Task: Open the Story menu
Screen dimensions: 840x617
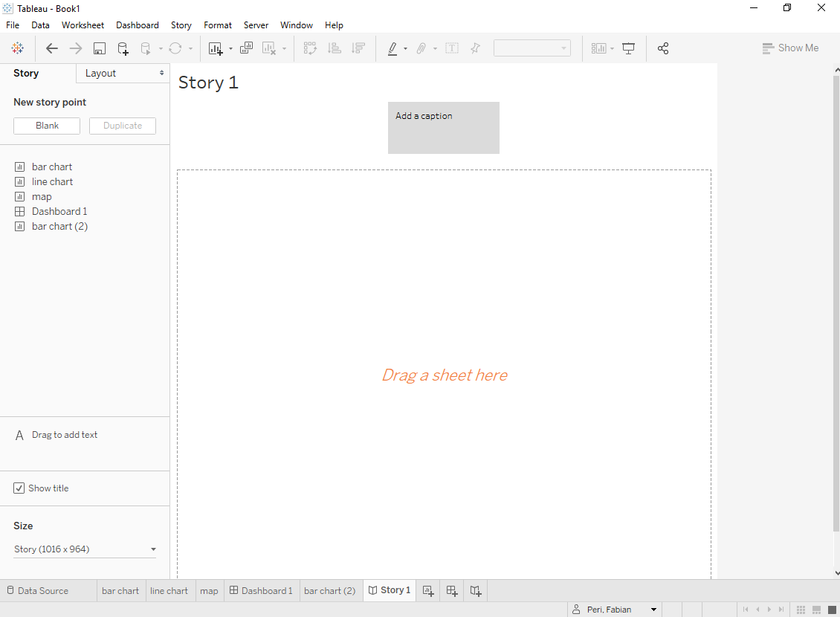Action: click(x=181, y=25)
